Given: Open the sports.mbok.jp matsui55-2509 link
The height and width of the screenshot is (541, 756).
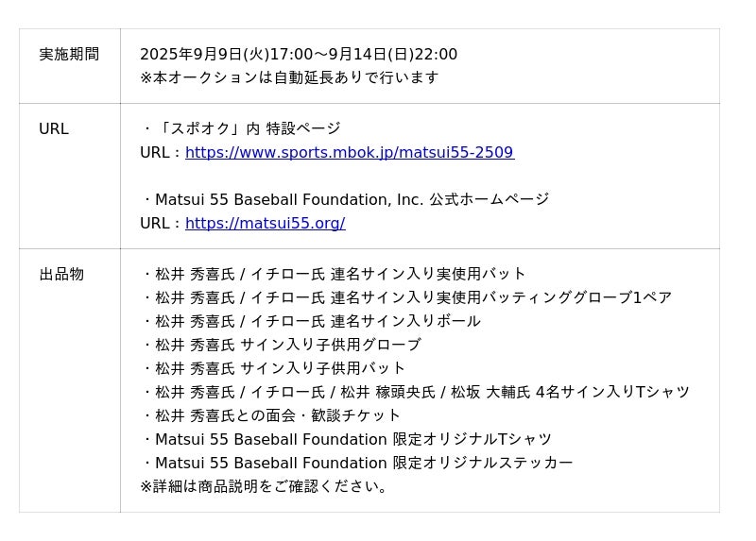Looking at the screenshot, I should [x=350, y=153].
